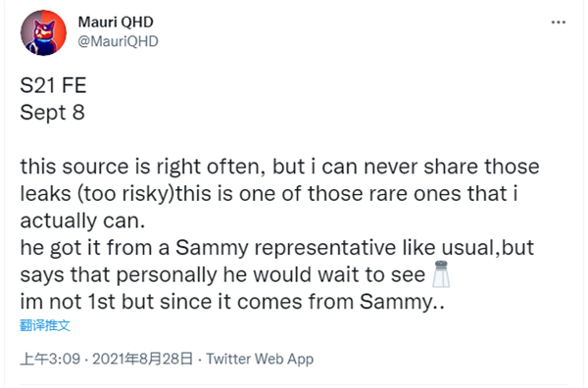Click the Mauri QHD cat profile avatar

click(43, 33)
